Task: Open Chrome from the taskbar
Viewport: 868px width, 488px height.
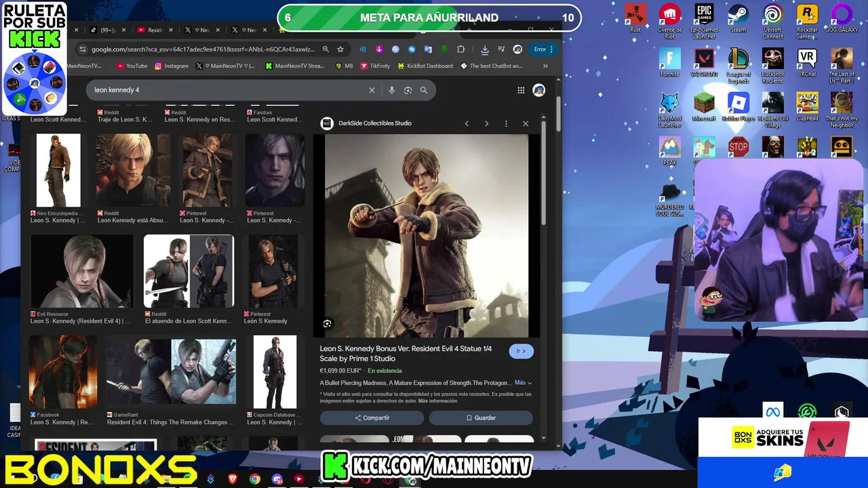Action: pos(255,479)
